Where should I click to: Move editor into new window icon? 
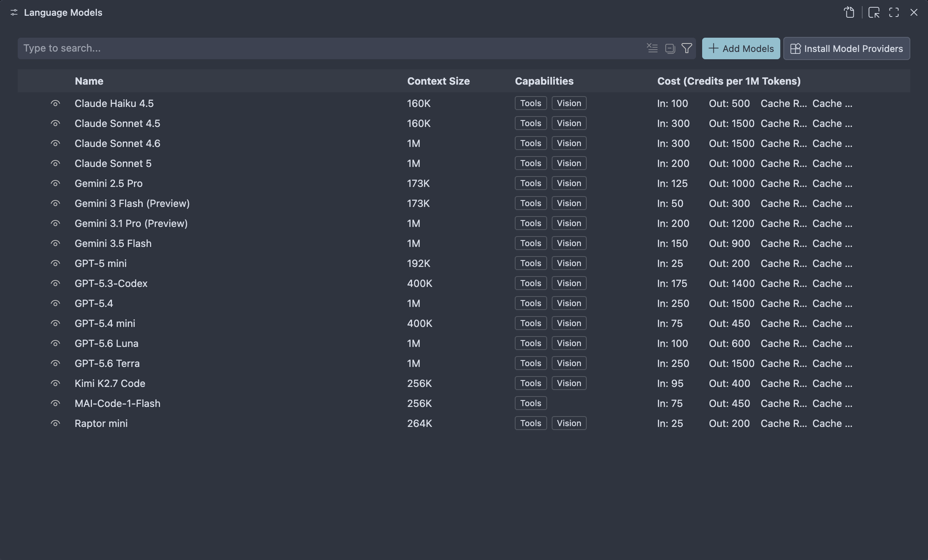874,12
